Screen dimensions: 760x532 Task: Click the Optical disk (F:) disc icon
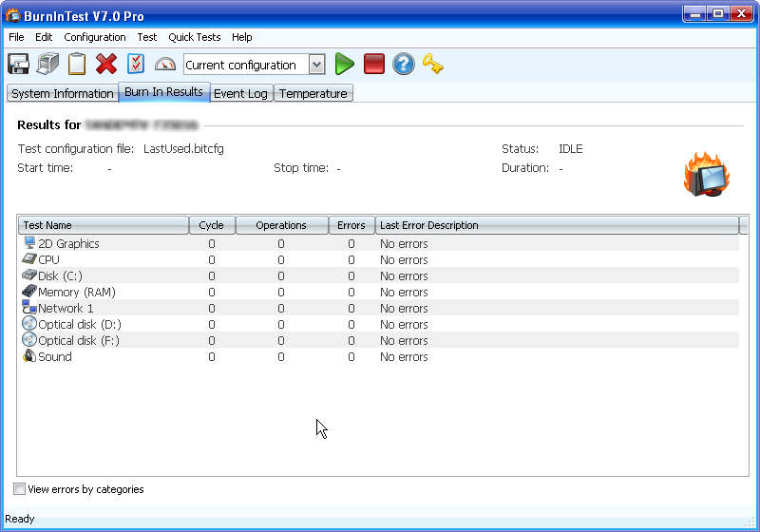pos(29,340)
